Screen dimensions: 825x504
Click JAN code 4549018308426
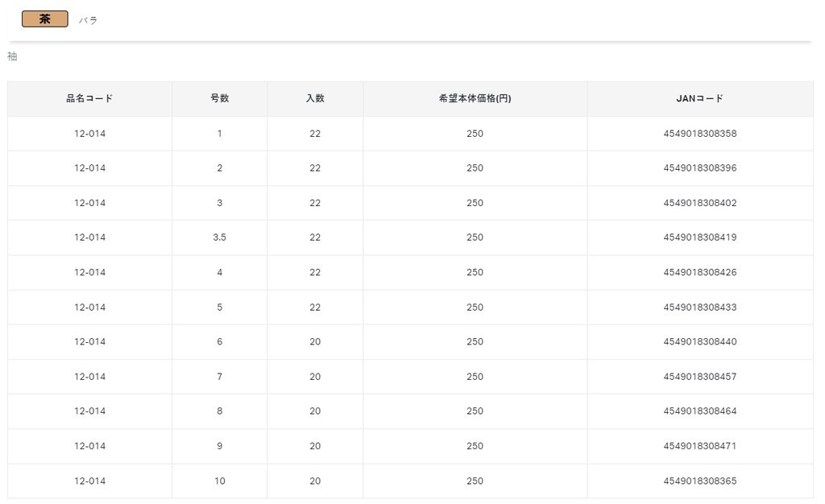coord(699,272)
